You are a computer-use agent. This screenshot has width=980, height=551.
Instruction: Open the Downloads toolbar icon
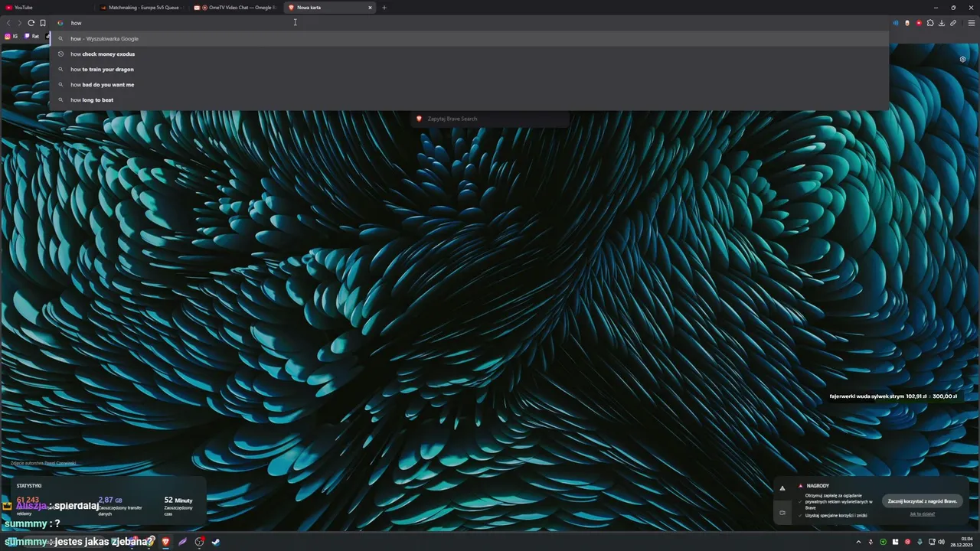942,23
